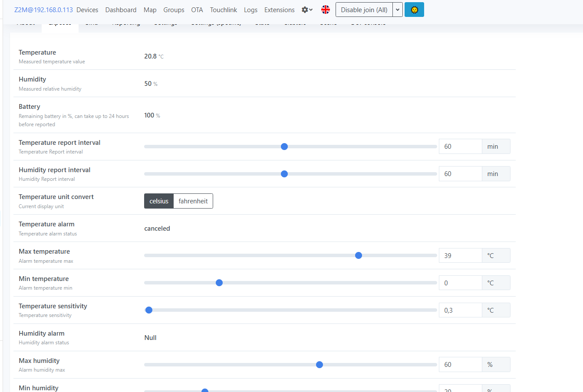The image size is (583, 392).
Task: Click the Temperature sensitivity slider handle
Action: [x=149, y=310]
